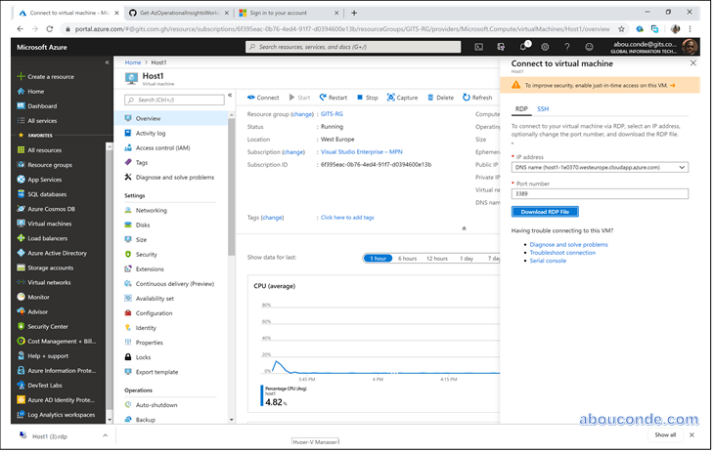The width and height of the screenshot is (714, 451).
Task: Open Virtual machines in left sidebar
Action: click(50, 224)
